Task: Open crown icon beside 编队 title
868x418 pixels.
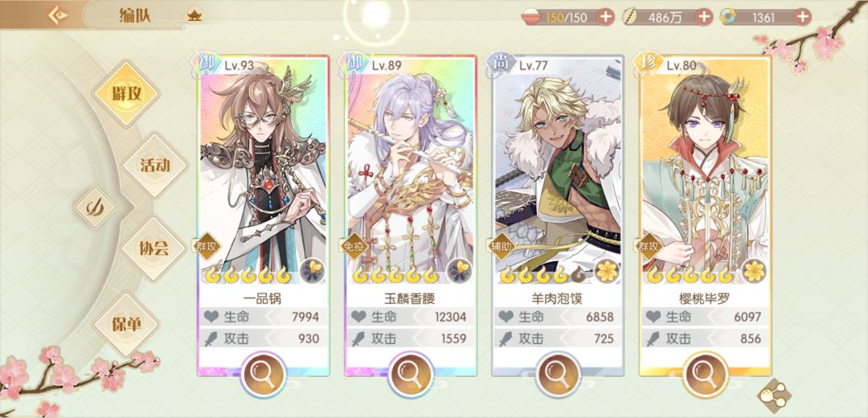Action: (194, 15)
